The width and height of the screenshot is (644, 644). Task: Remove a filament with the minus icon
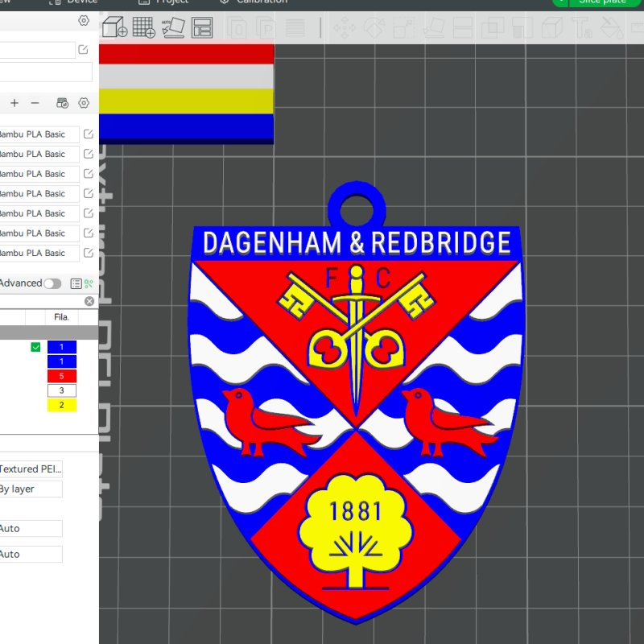point(35,103)
